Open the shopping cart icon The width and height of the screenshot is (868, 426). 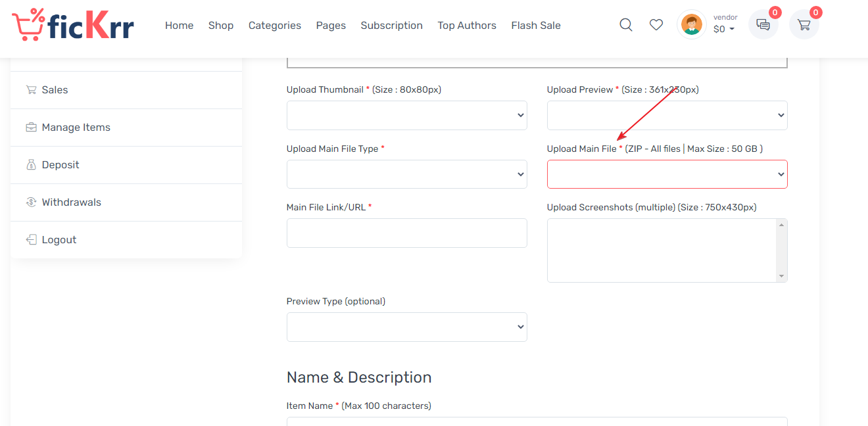[804, 24]
